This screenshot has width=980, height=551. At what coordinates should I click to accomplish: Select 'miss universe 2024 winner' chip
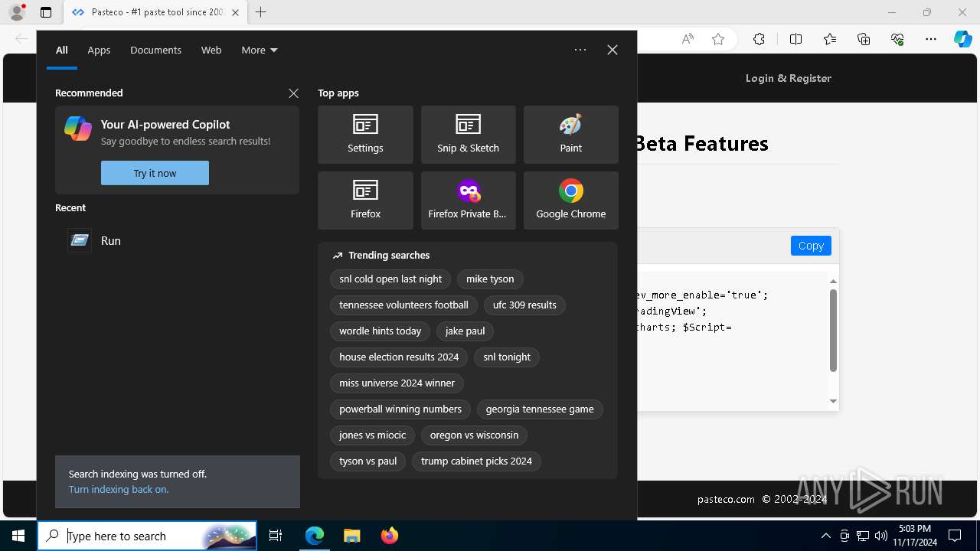pyautogui.click(x=397, y=383)
